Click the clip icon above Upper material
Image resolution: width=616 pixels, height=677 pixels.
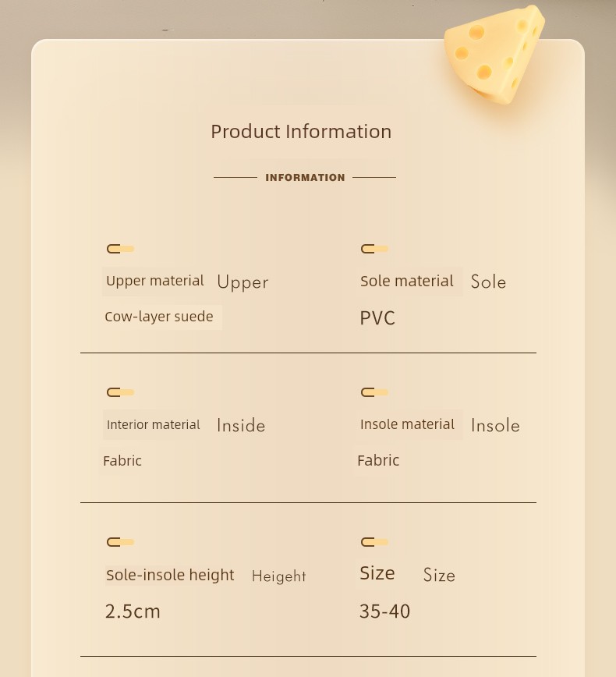click(x=120, y=249)
